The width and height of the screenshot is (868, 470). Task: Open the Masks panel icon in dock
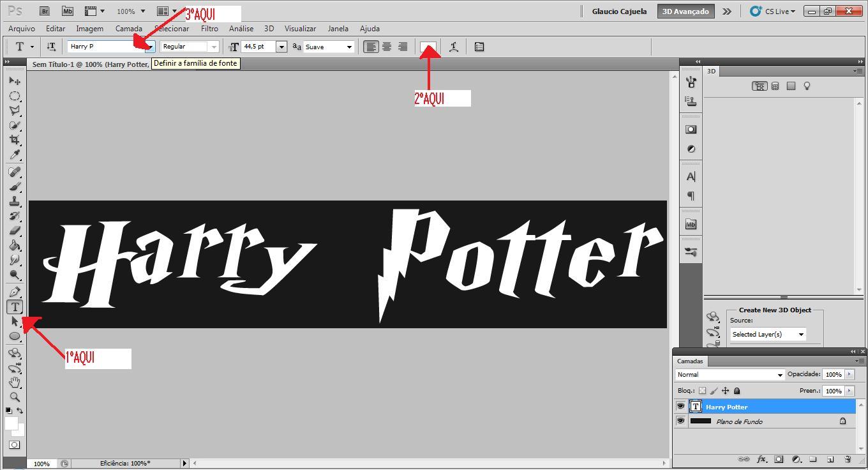click(691, 129)
